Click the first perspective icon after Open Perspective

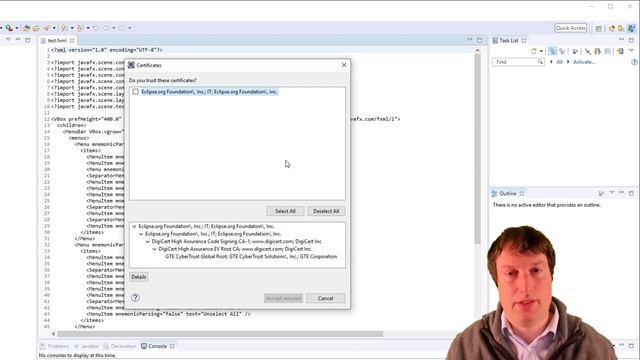(x=612, y=28)
